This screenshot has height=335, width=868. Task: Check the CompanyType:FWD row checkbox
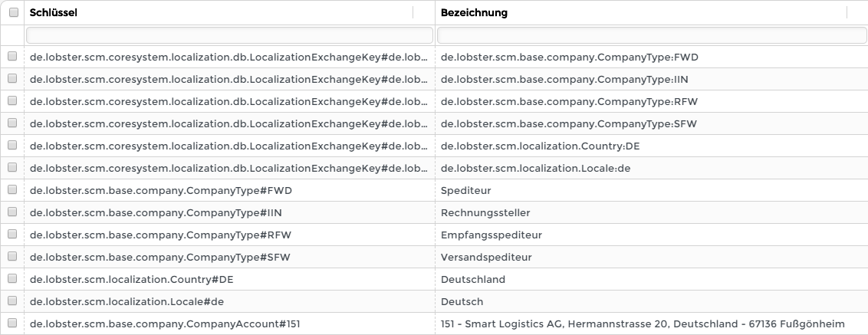click(12, 57)
